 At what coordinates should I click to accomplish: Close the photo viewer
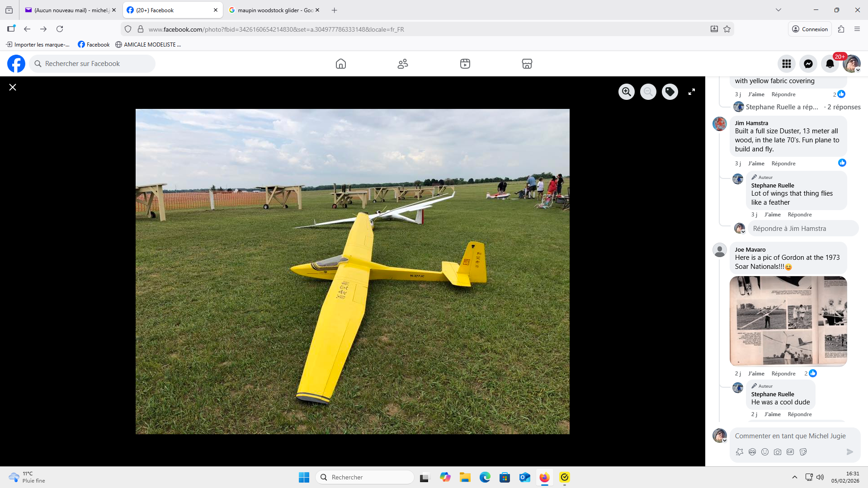(x=13, y=87)
